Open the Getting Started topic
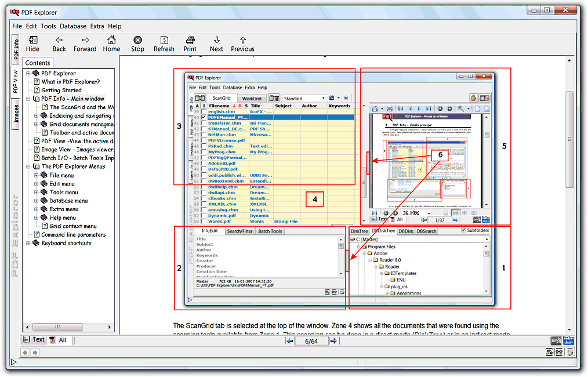Image resolution: width=588 pixels, height=377 pixels. (x=61, y=90)
